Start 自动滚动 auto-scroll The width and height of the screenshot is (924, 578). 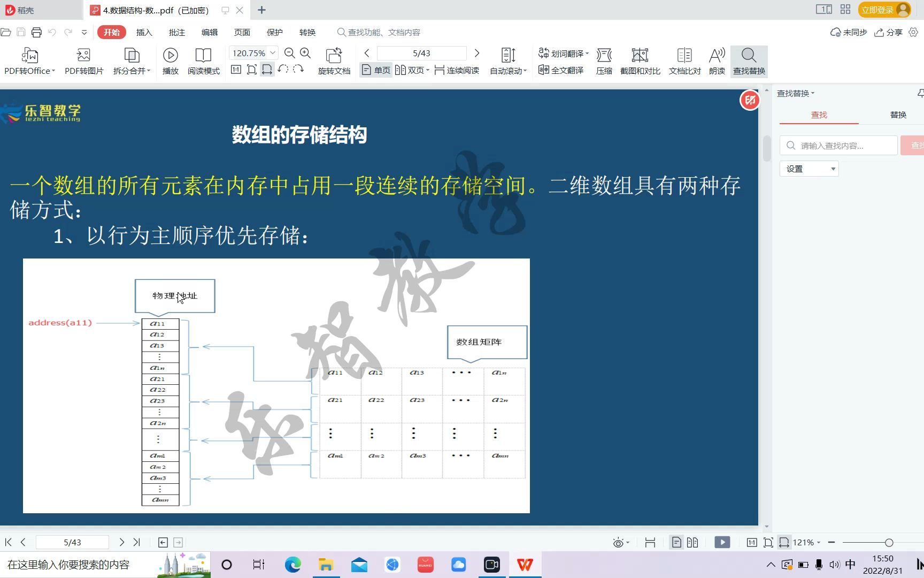[x=506, y=60]
